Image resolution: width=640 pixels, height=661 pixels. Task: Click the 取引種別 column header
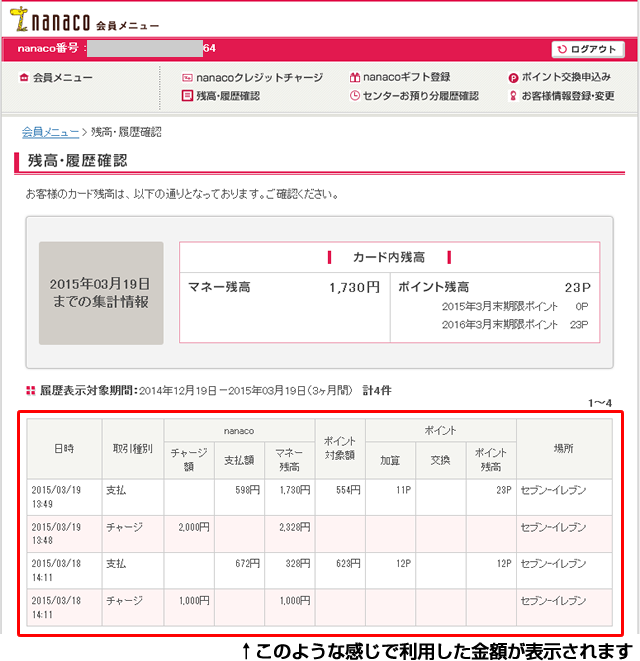(132, 449)
